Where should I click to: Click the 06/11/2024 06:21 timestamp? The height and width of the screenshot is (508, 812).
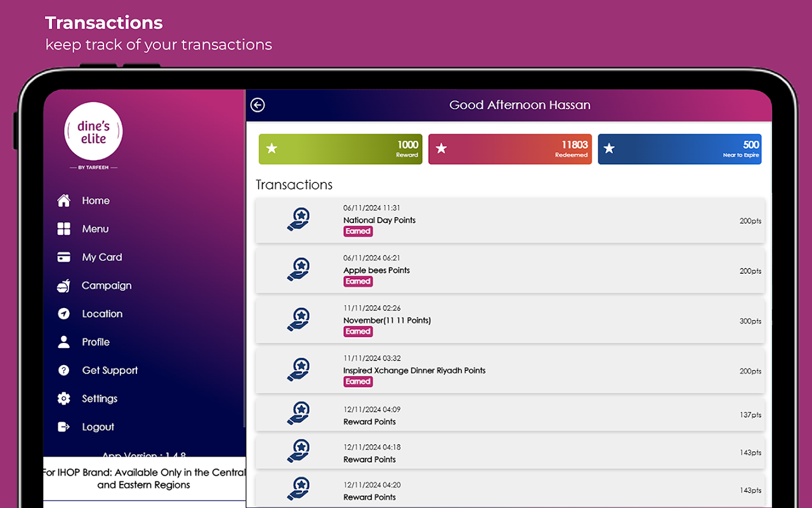coord(372,258)
